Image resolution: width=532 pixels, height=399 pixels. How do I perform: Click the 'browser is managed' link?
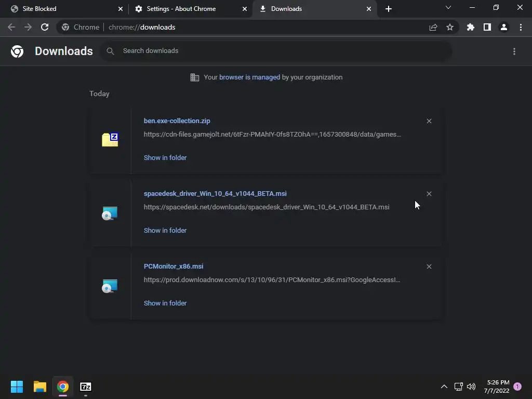pyautogui.click(x=249, y=77)
